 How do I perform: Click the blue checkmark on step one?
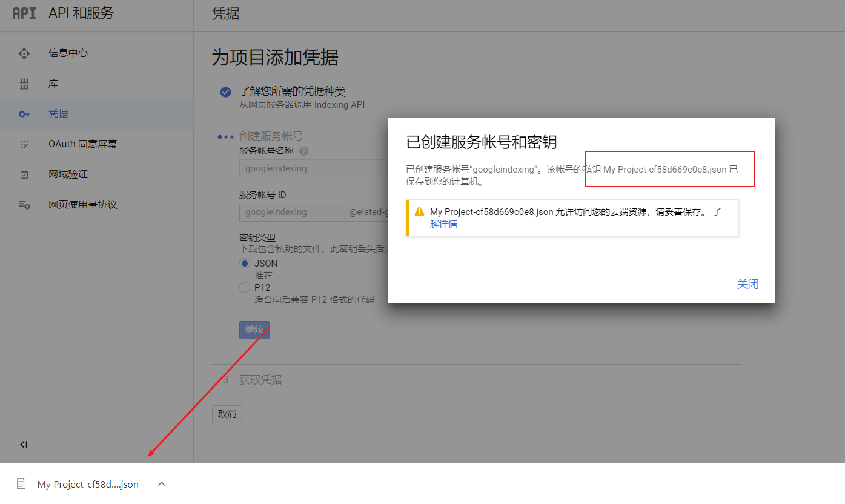(225, 92)
